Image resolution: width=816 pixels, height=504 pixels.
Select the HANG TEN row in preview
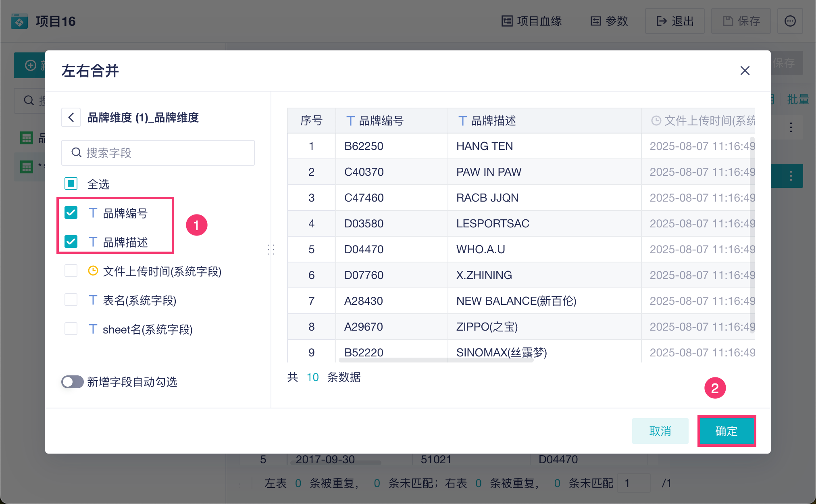coord(484,146)
